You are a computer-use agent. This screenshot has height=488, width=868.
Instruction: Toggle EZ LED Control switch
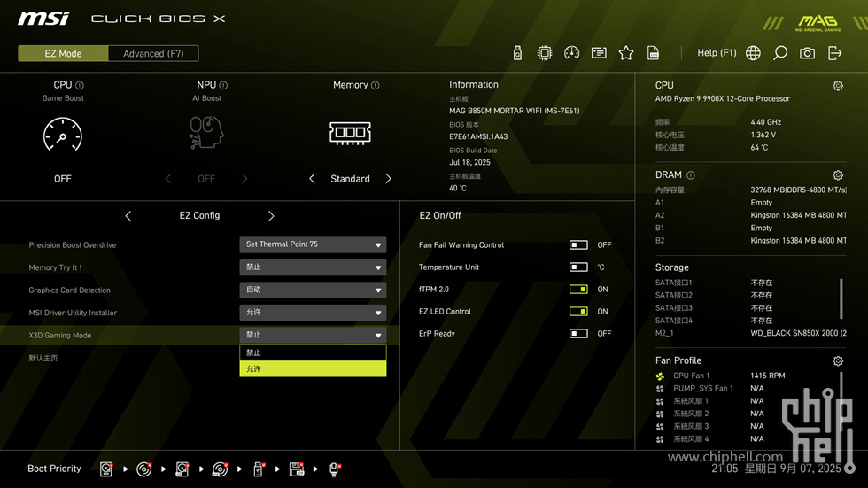point(578,312)
